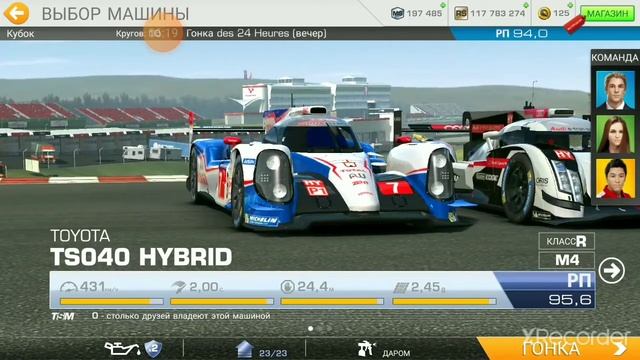
Task: Open oil service icon
Action: coord(122,349)
